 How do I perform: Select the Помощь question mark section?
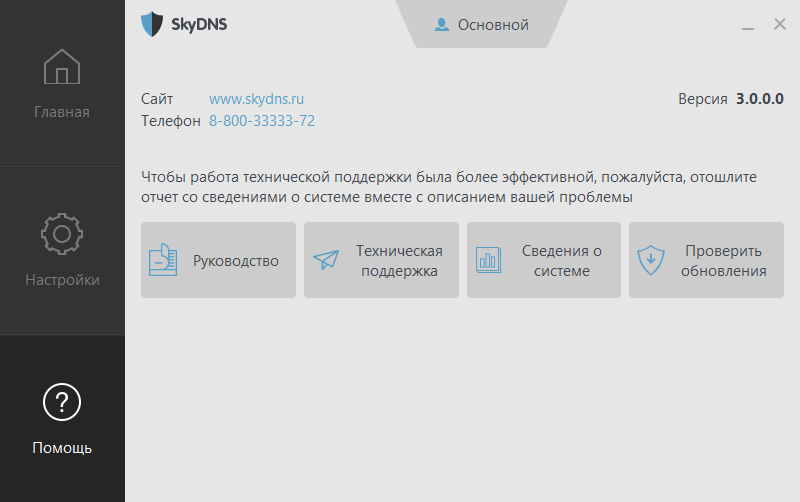click(62, 418)
